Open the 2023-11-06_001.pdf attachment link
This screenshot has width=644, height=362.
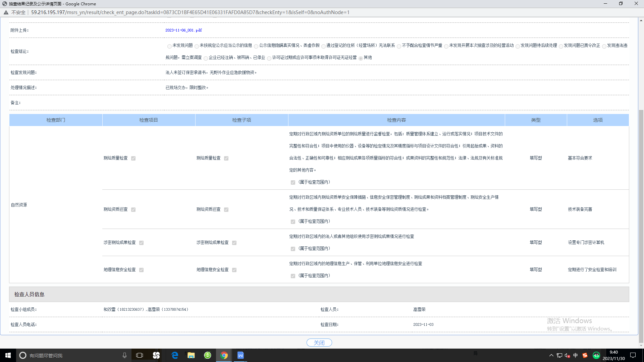pyautogui.click(x=183, y=30)
